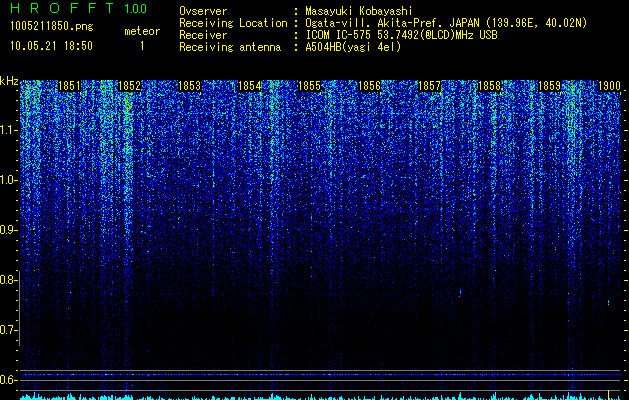Click the date stamp 10.05.21 18:50
Viewport: 629px width, 400px height.
51,46
